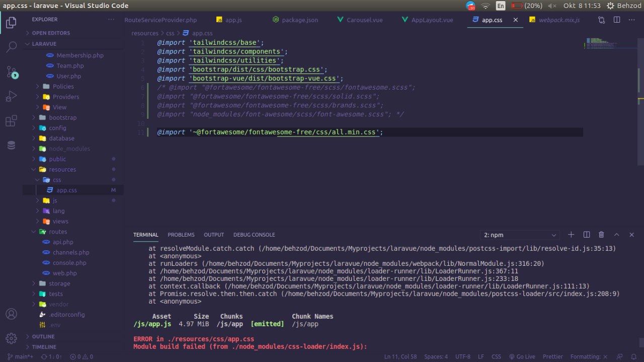Create a new terminal with plus icon
Screen dimensions: 644x362
coord(571,235)
